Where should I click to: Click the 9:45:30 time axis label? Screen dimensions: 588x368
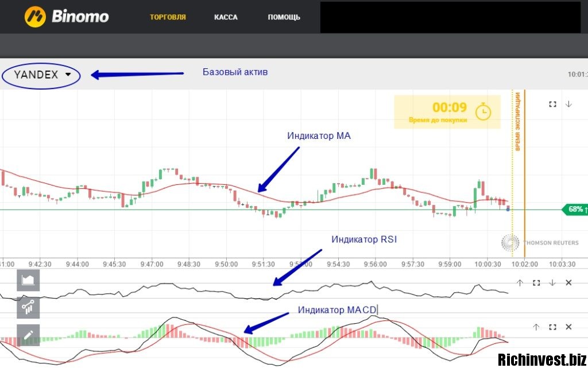pyautogui.click(x=114, y=264)
